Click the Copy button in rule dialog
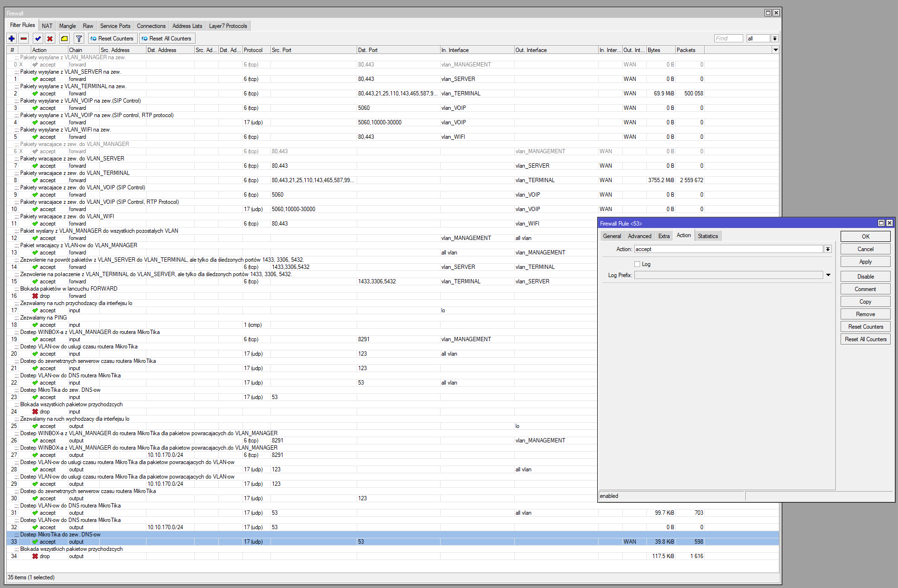The width and height of the screenshot is (898, 588). pos(865,302)
